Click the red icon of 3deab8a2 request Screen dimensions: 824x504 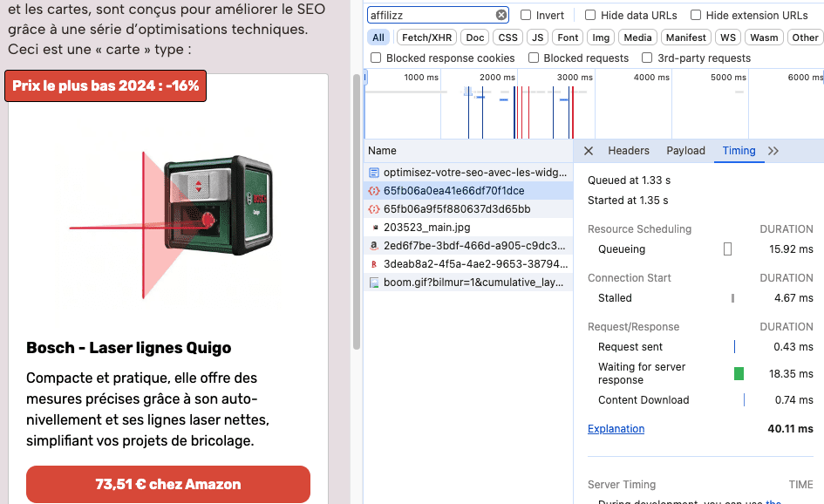point(374,264)
